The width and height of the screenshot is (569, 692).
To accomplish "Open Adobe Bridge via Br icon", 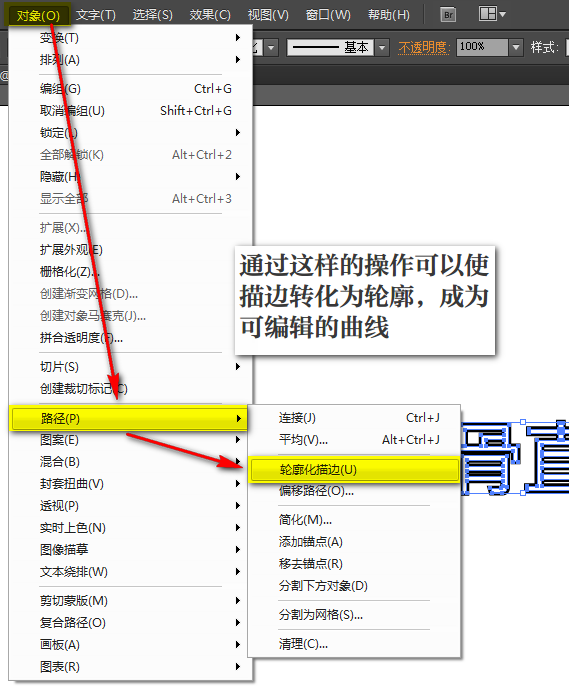I will 448,15.
